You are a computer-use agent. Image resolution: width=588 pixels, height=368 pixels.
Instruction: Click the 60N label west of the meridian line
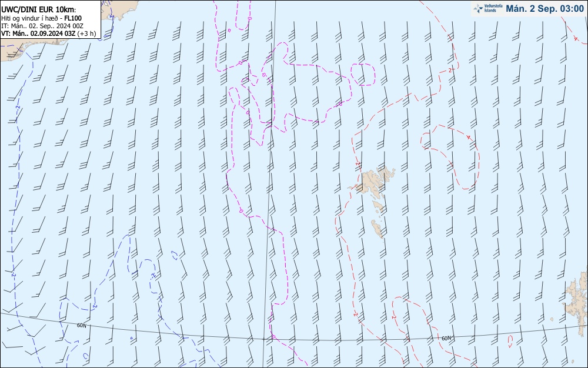pyautogui.click(x=81, y=325)
